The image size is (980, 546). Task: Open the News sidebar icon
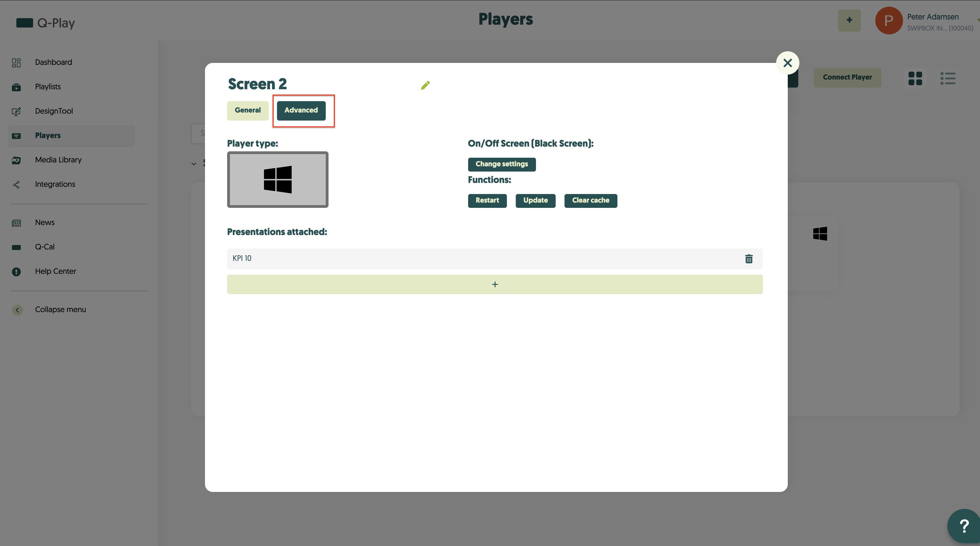point(16,223)
